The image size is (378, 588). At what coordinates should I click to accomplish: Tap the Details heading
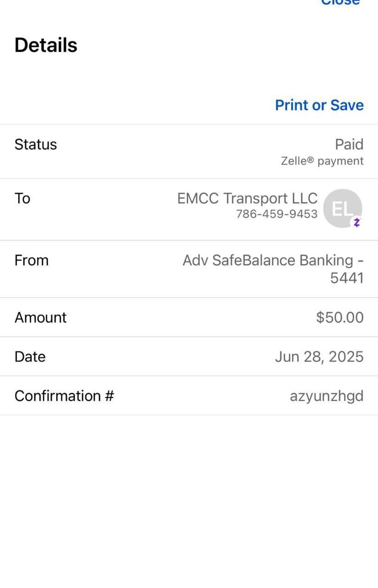46,45
